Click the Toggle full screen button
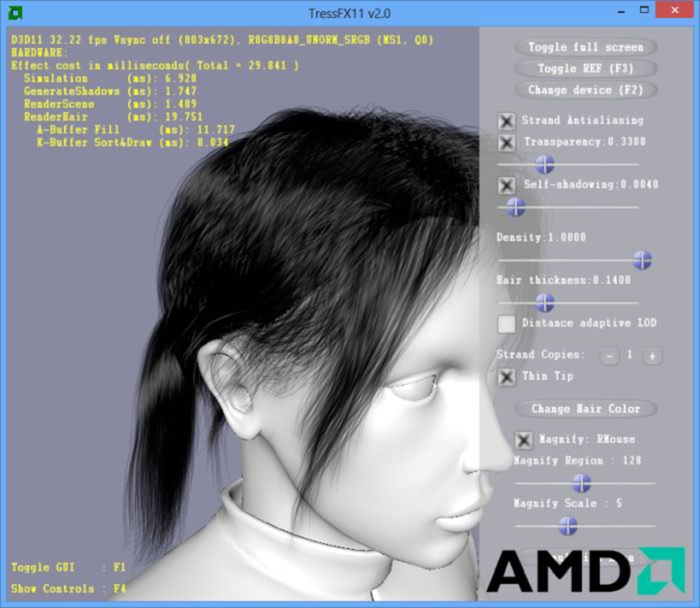The height and width of the screenshot is (608, 700). (x=586, y=47)
